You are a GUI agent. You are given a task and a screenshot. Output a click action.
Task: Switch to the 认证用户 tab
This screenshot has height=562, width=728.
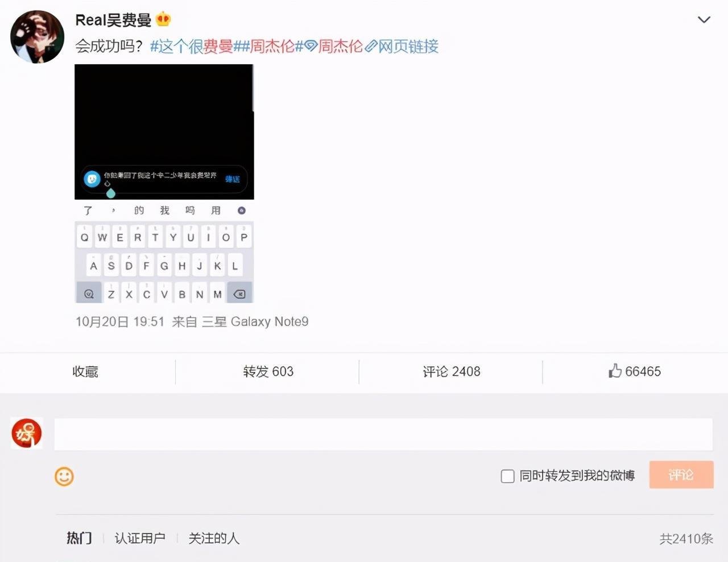(x=140, y=538)
